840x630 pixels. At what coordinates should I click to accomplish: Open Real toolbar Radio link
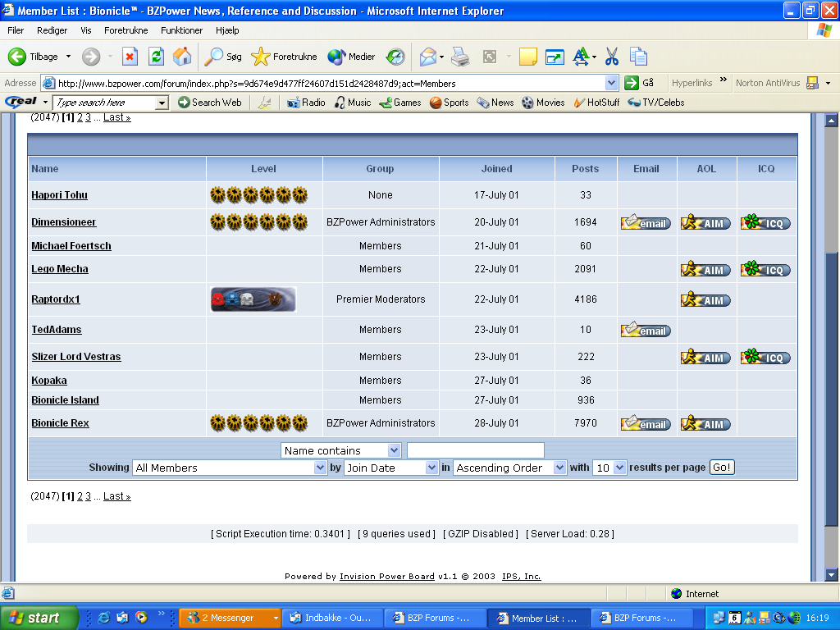[x=307, y=103]
